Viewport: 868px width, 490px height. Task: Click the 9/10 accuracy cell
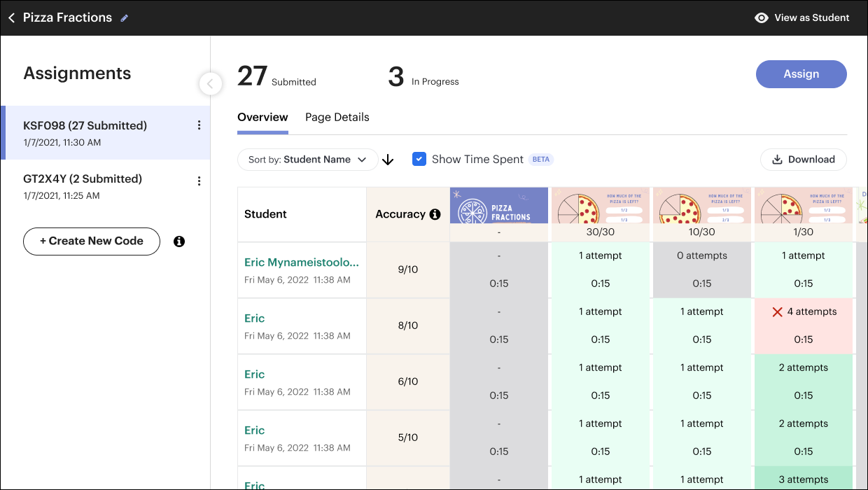(x=408, y=270)
